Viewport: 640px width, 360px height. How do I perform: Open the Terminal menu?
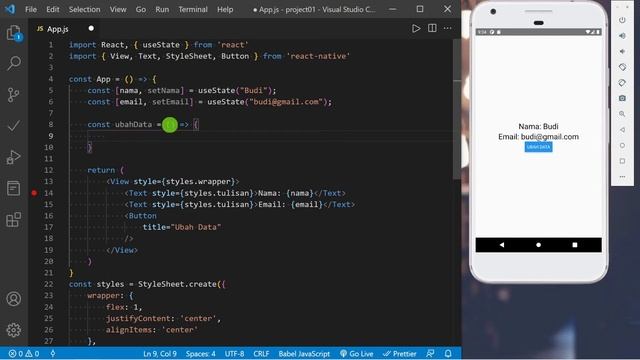tap(193, 9)
